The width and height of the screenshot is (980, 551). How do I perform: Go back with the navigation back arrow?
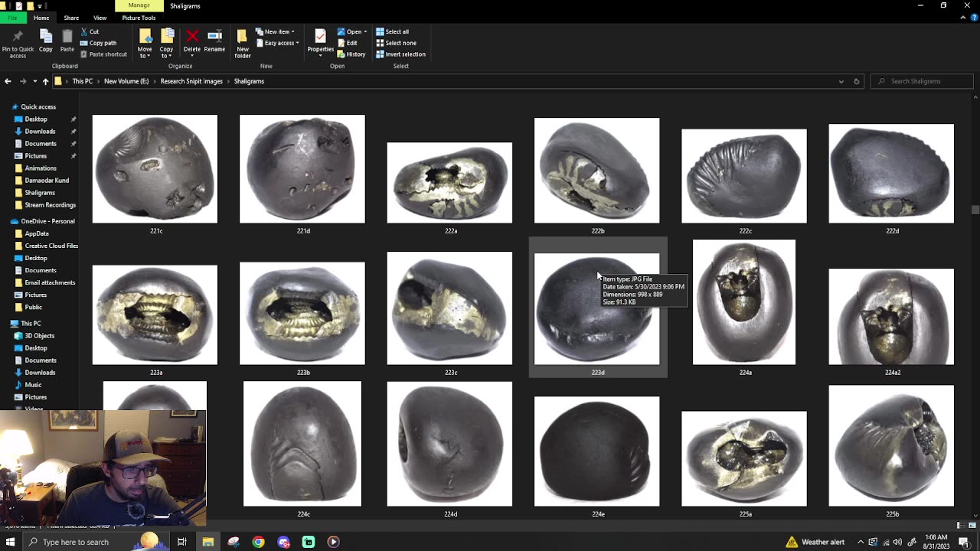point(8,81)
